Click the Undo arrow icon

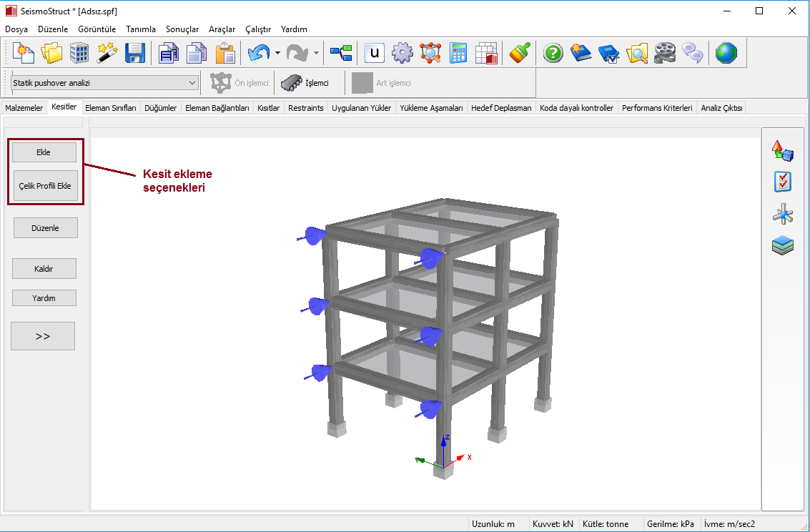coord(258,53)
